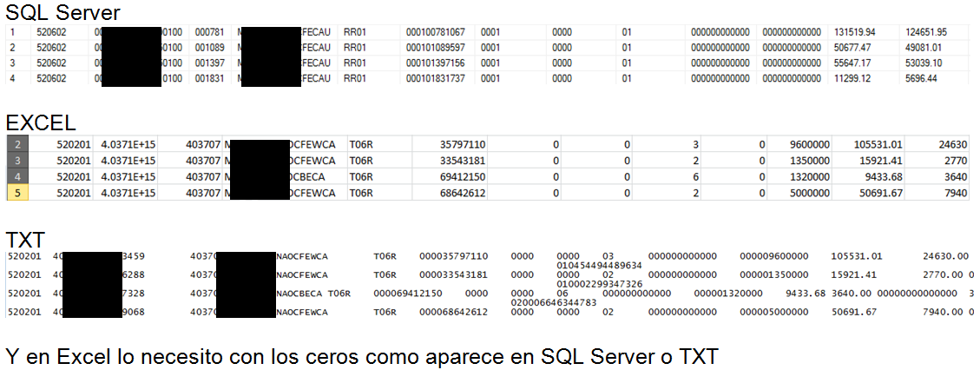Image resolution: width=980 pixels, height=370 pixels.
Task: Select SQL Server cell 000781
Action: (208, 32)
